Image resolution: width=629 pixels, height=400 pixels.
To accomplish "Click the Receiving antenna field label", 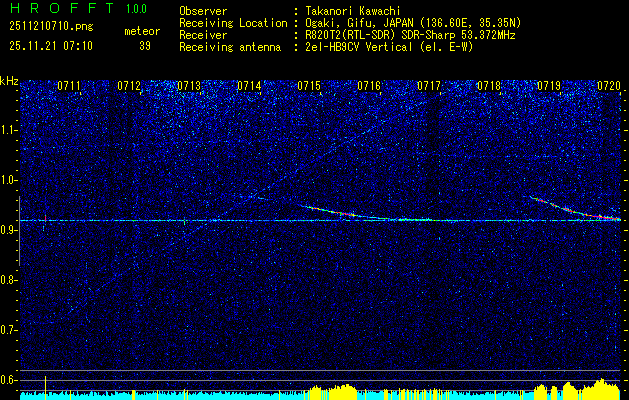I will 231,46.
